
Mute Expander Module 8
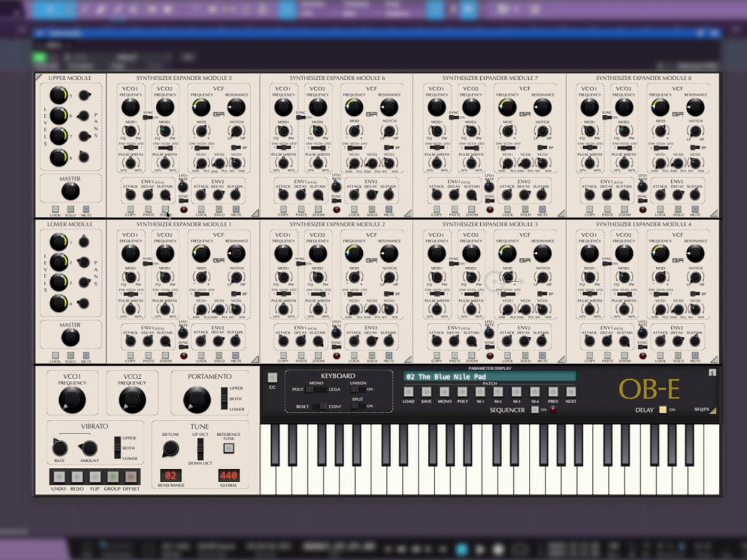[x=695, y=209]
